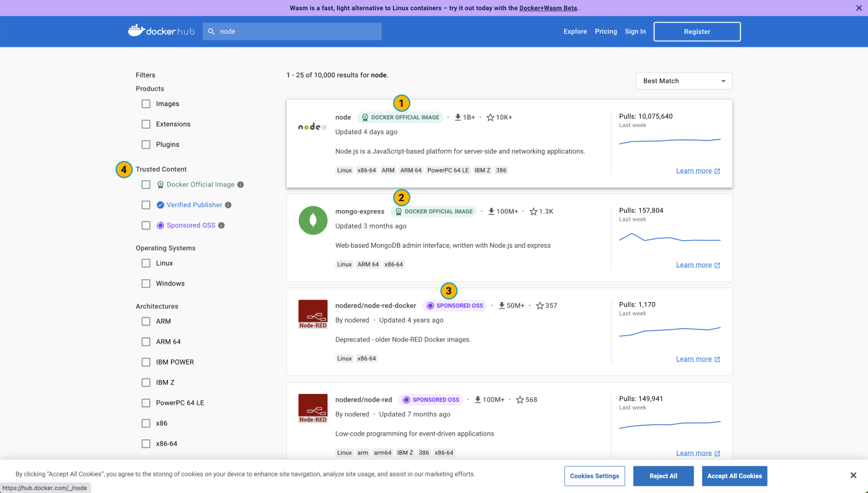Click the Register button
Image resolution: width=868 pixels, height=493 pixels.
[x=697, y=31]
